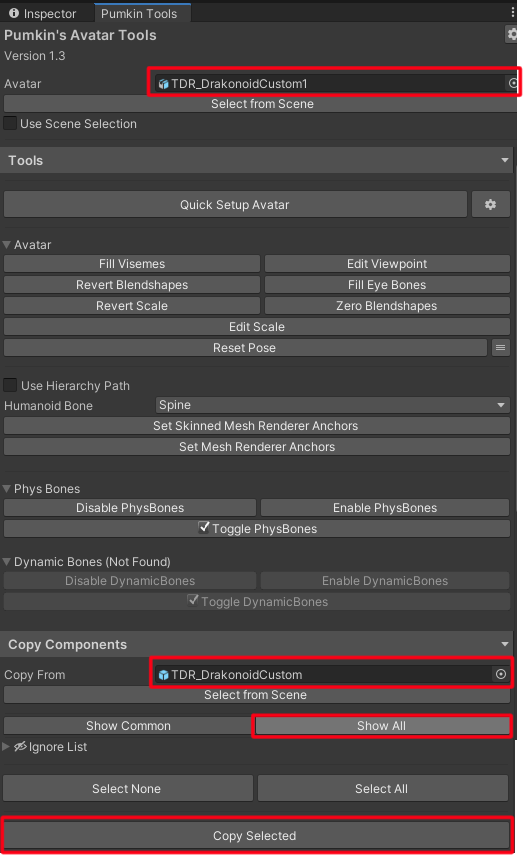
Task: Click the Select All button
Action: 382,788
